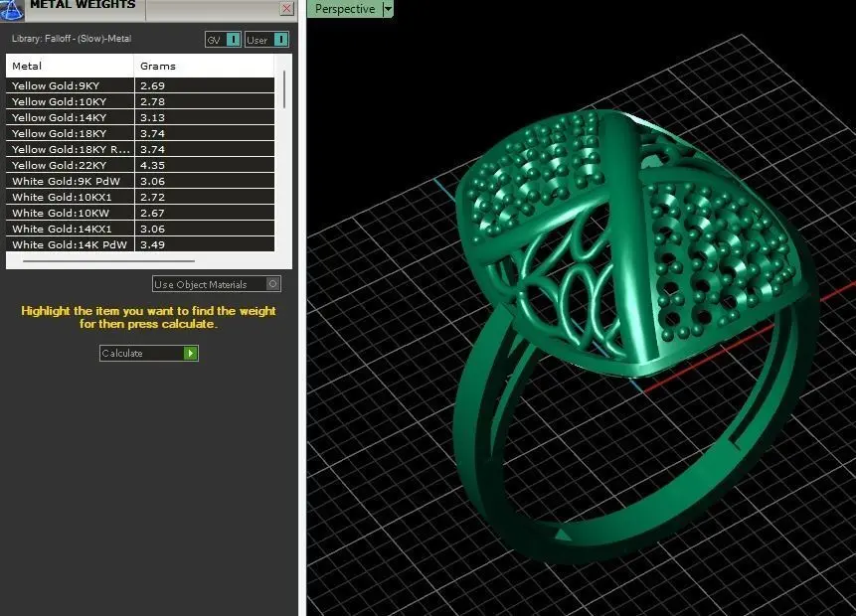Click the Library: Falloff - (Slow)-Metal label
The width and height of the screenshot is (856, 616).
coord(72,39)
